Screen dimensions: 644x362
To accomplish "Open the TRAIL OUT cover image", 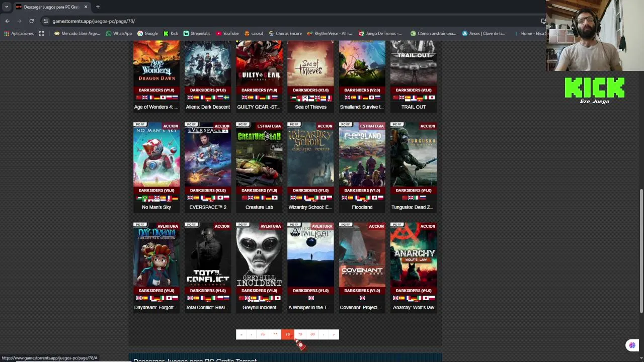I will [414, 64].
